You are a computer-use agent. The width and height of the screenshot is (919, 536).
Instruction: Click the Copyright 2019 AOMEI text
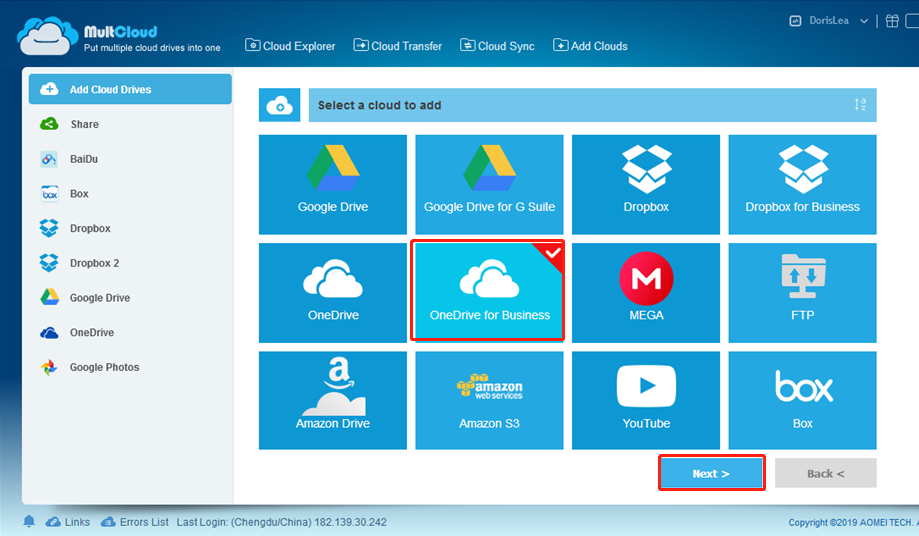pyautogui.click(x=853, y=523)
